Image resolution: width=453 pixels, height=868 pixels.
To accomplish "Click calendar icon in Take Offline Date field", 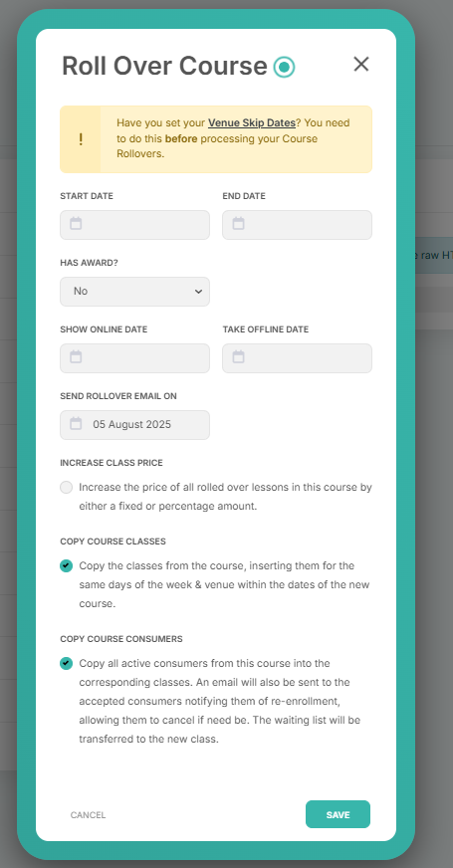I will [x=238, y=357].
